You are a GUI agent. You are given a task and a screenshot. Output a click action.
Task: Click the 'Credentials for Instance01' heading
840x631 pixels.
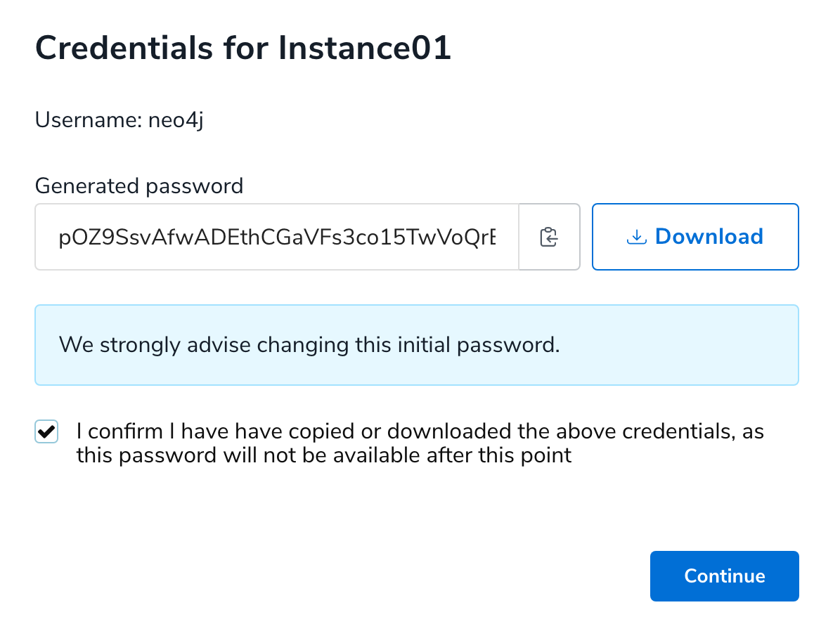pyautogui.click(x=243, y=49)
